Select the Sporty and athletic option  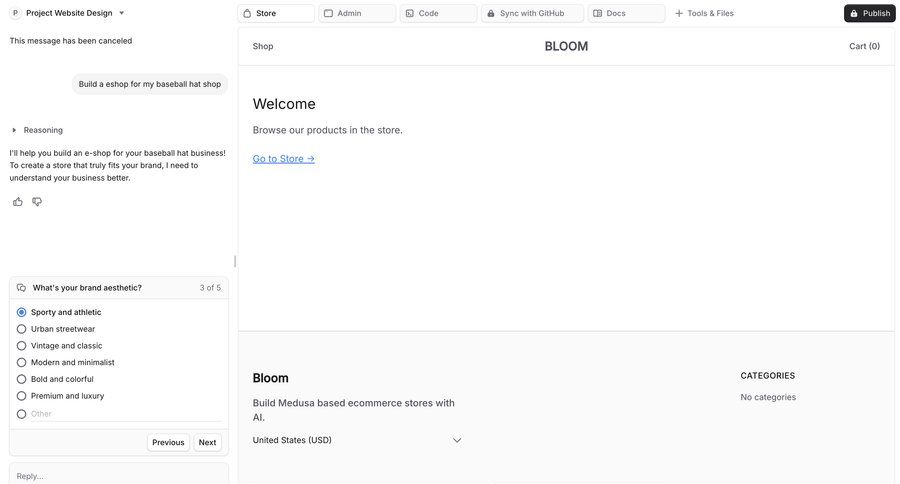(x=21, y=312)
